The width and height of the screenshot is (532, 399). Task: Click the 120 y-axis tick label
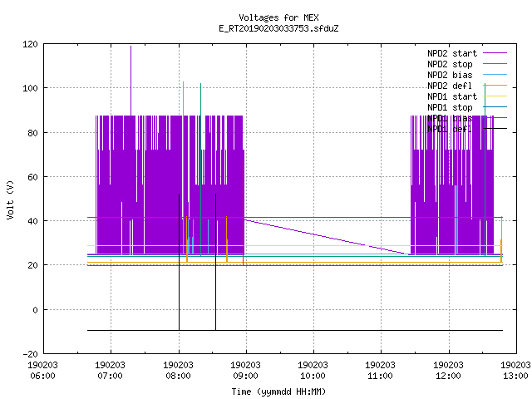(30, 44)
